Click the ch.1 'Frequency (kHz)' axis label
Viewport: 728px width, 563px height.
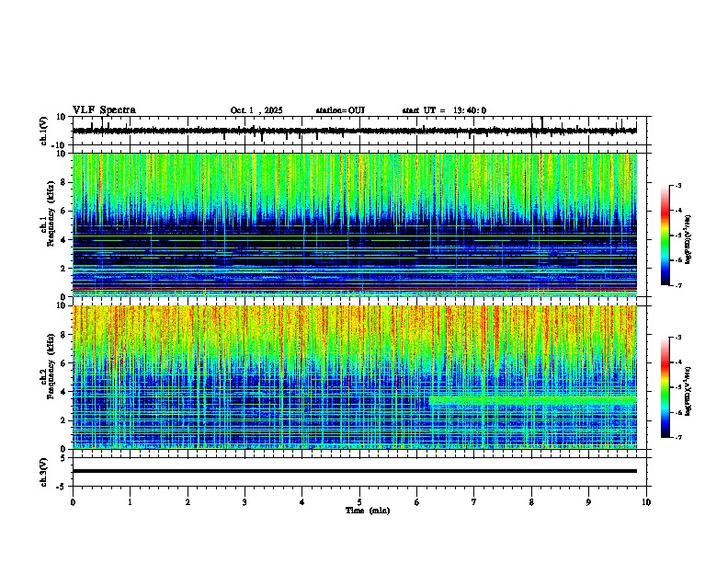[51, 214]
